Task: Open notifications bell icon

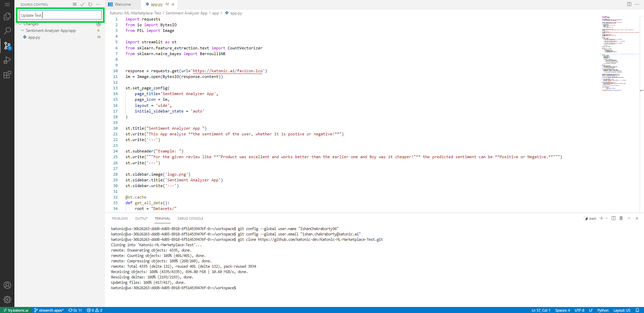Action: tap(637, 310)
